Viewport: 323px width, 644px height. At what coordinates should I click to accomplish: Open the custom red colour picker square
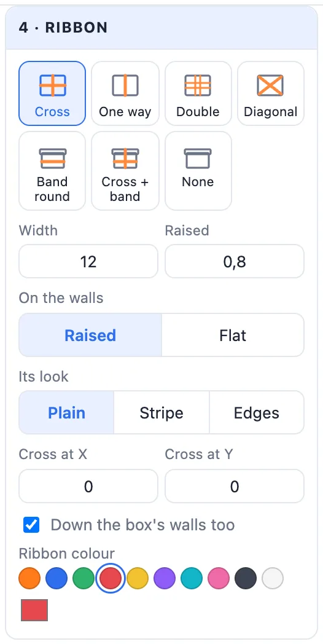pyautogui.click(x=34, y=610)
